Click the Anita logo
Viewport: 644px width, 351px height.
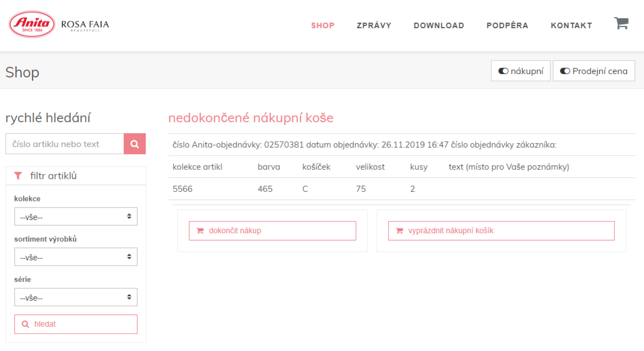(32, 24)
